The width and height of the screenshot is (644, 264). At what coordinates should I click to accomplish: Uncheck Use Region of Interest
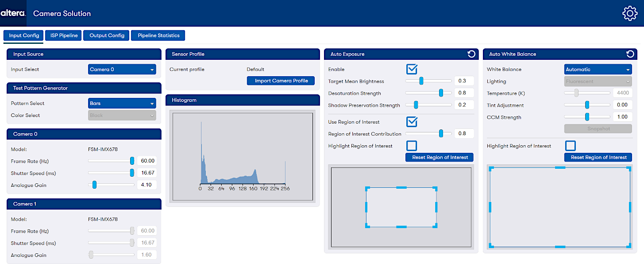tap(412, 122)
